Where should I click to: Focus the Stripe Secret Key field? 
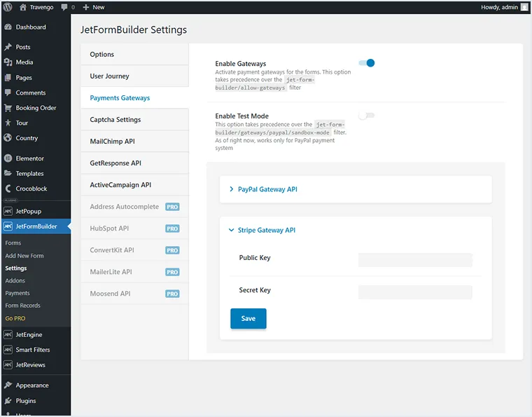(415, 292)
